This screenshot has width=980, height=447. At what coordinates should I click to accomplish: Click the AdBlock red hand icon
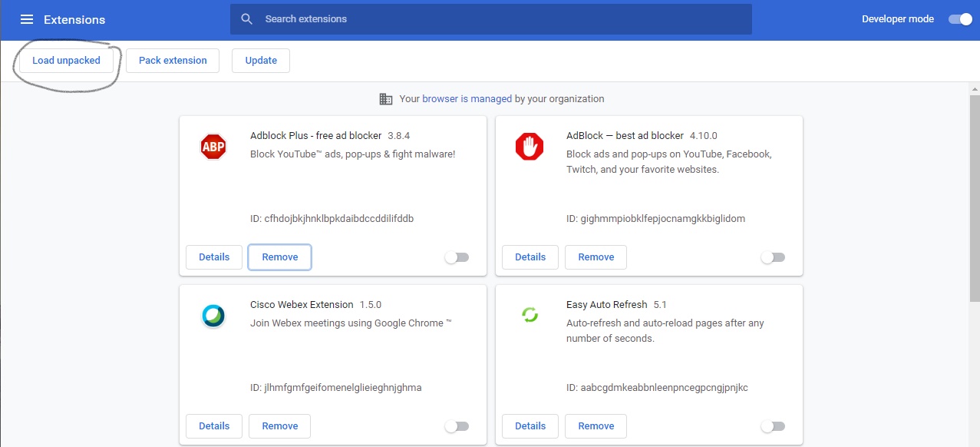point(530,147)
